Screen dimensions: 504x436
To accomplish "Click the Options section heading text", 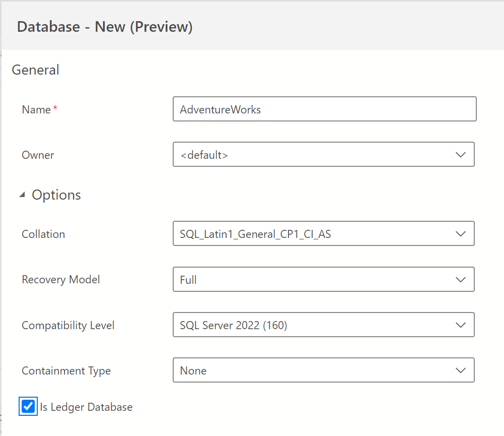I will [x=56, y=195].
